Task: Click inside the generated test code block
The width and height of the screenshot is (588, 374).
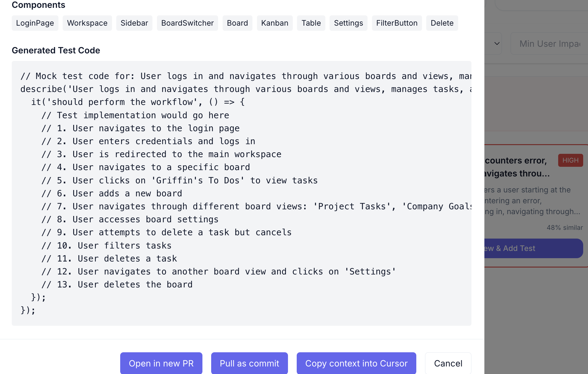Action: (241, 193)
